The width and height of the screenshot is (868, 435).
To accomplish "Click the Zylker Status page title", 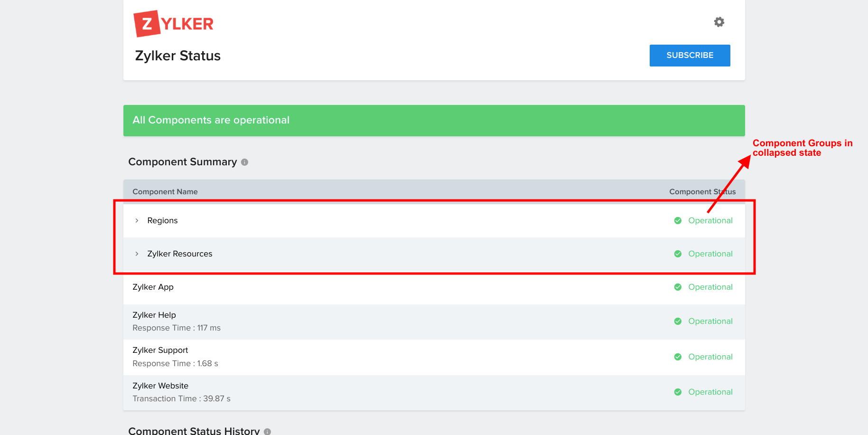I will tap(178, 56).
